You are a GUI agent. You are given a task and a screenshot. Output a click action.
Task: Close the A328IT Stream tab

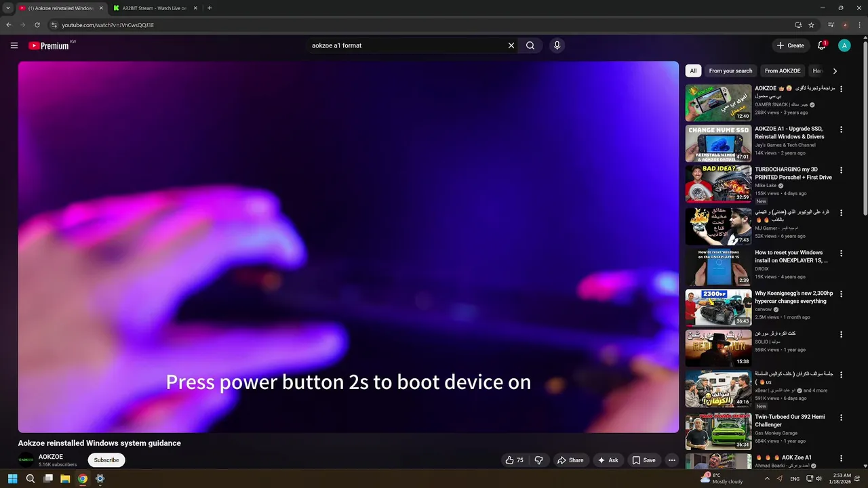coord(195,8)
